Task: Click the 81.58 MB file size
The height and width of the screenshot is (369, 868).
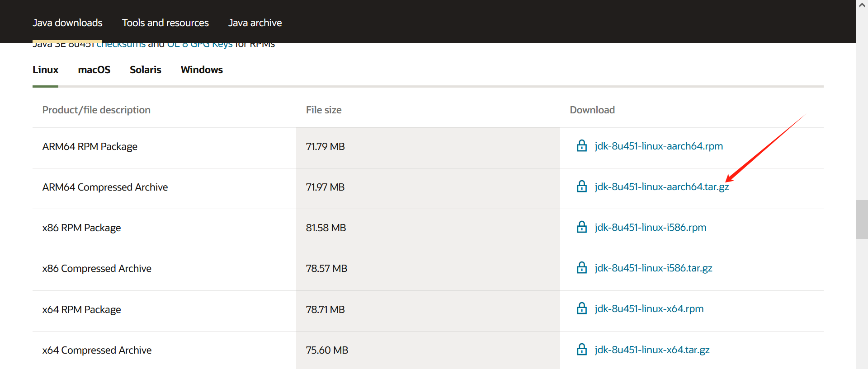Action: tap(326, 228)
